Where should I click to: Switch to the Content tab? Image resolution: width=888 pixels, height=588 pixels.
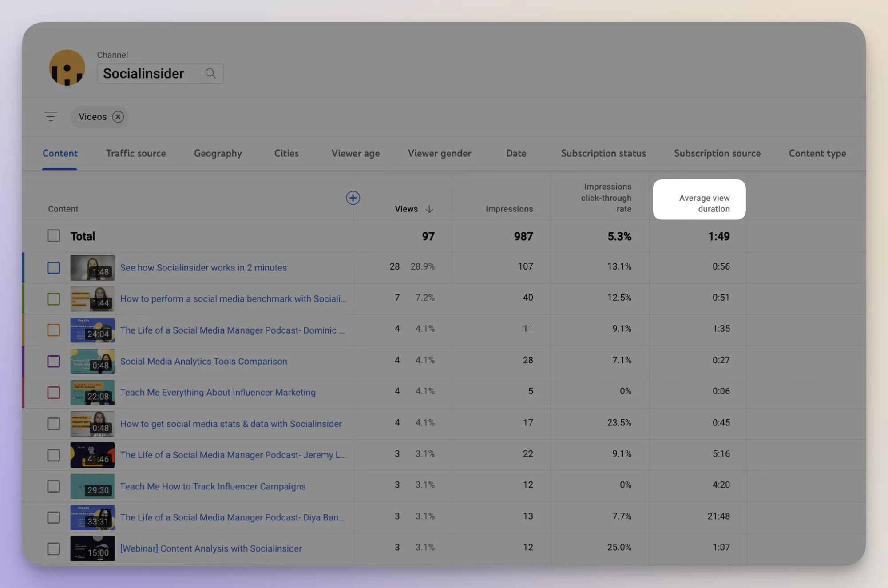pyautogui.click(x=60, y=153)
